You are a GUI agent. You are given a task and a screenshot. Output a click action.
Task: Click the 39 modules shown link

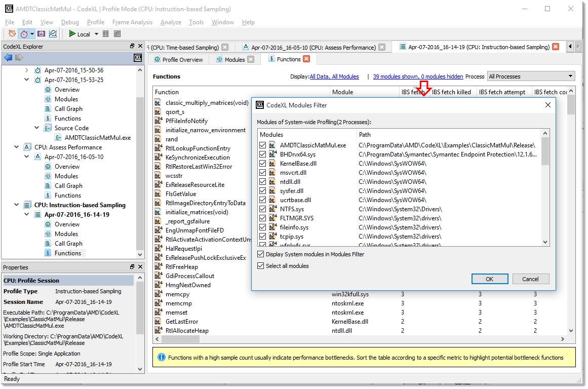pos(418,76)
